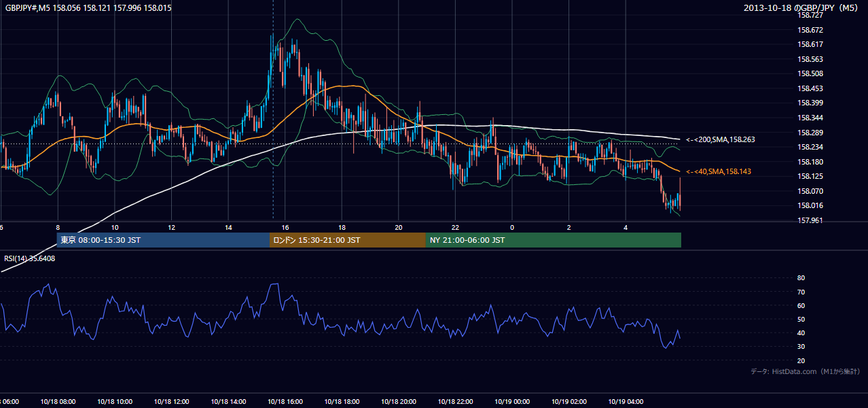Click the 10/18 22:00 date axis label
868x408 pixels.
(x=455, y=402)
